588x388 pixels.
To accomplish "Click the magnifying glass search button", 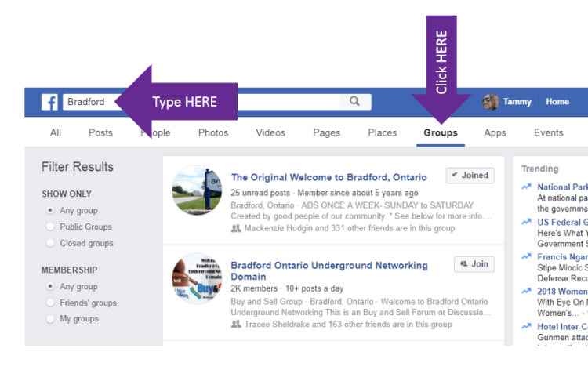I will [354, 101].
